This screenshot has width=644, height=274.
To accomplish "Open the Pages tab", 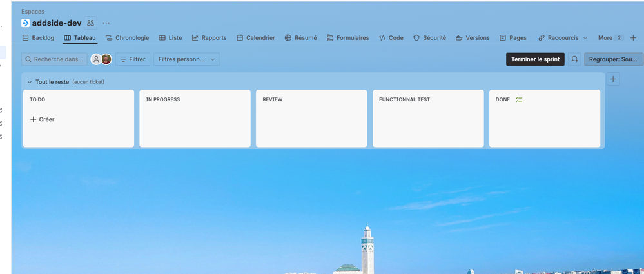I will click(513, 38).
